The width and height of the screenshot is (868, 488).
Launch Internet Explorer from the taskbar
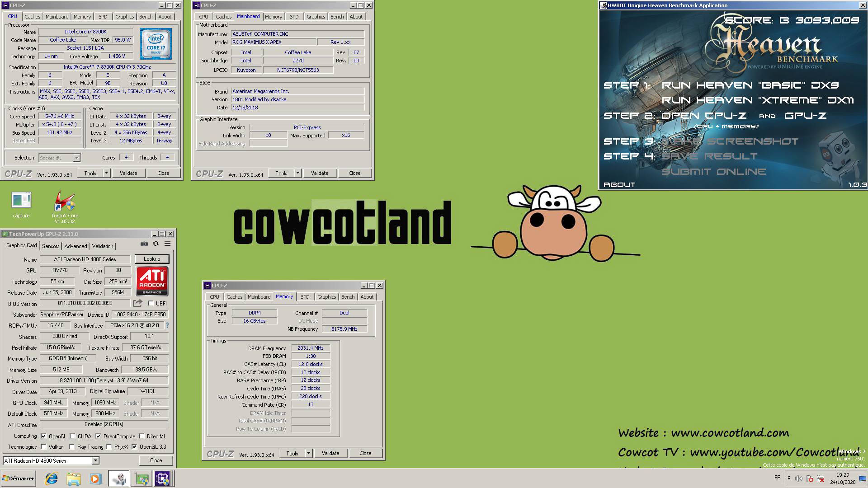point(52,479)
